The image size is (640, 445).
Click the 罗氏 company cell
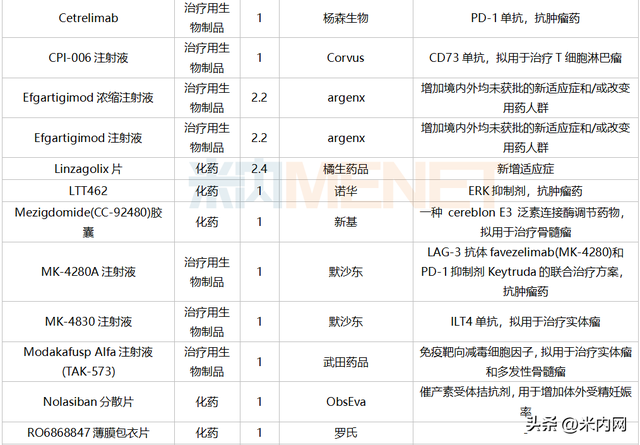[346, 433]
